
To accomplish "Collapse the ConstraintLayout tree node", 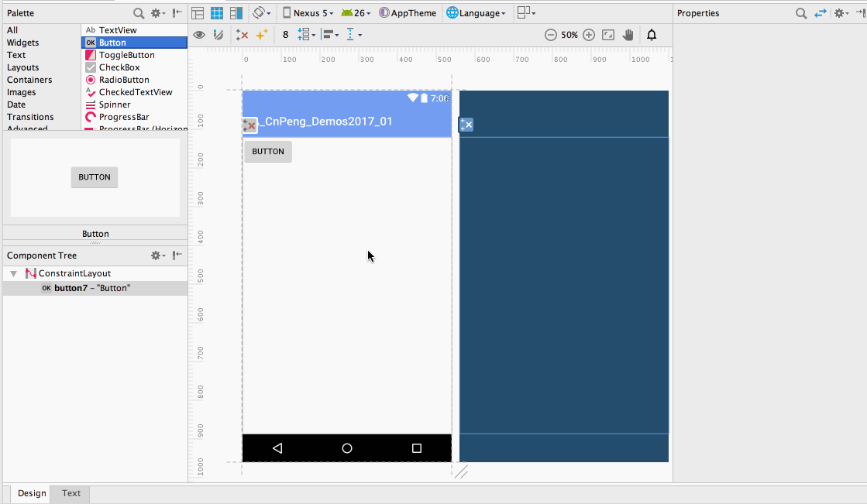I will (x=14, y=273).
